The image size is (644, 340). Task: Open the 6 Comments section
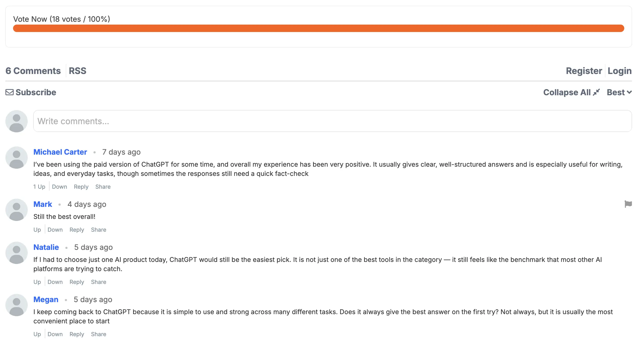33,71
